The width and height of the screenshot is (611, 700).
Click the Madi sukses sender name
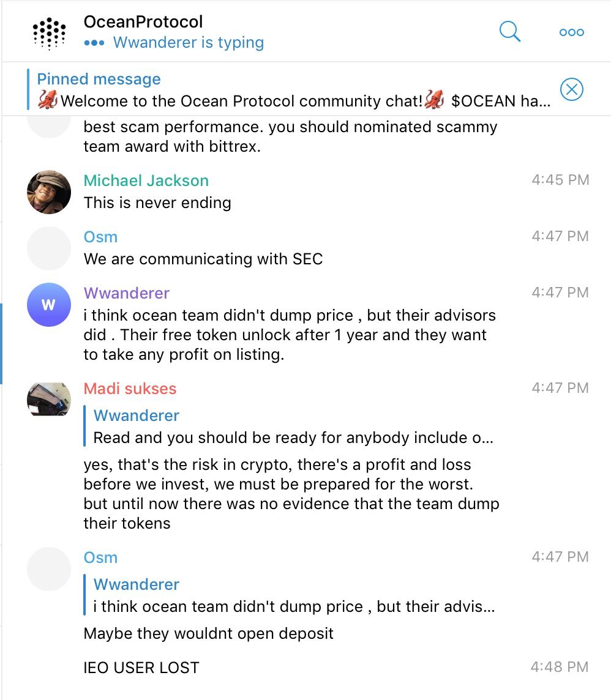(x=130, y=389)
